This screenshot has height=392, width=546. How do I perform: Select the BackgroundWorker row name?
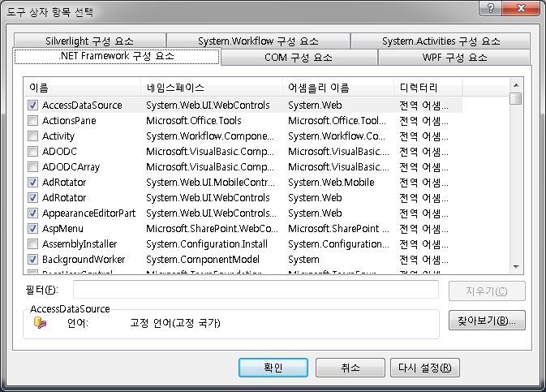(84, 259)
